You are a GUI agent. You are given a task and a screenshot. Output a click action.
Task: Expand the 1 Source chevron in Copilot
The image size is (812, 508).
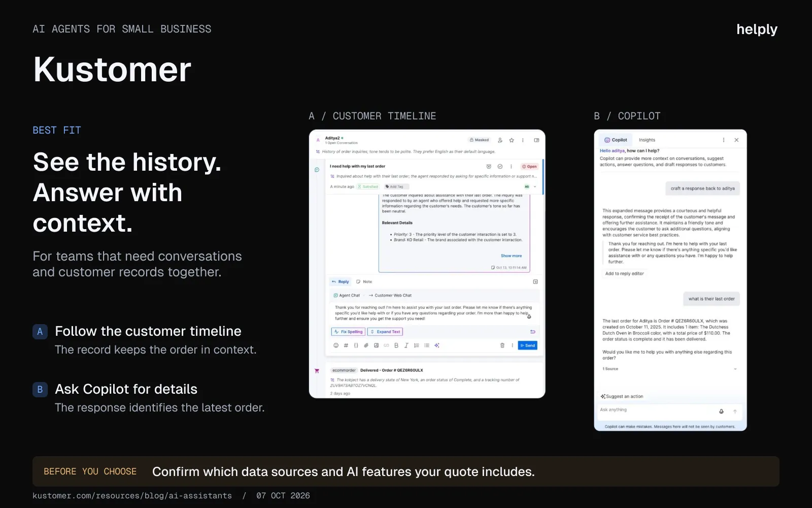[x=735, y=369]
